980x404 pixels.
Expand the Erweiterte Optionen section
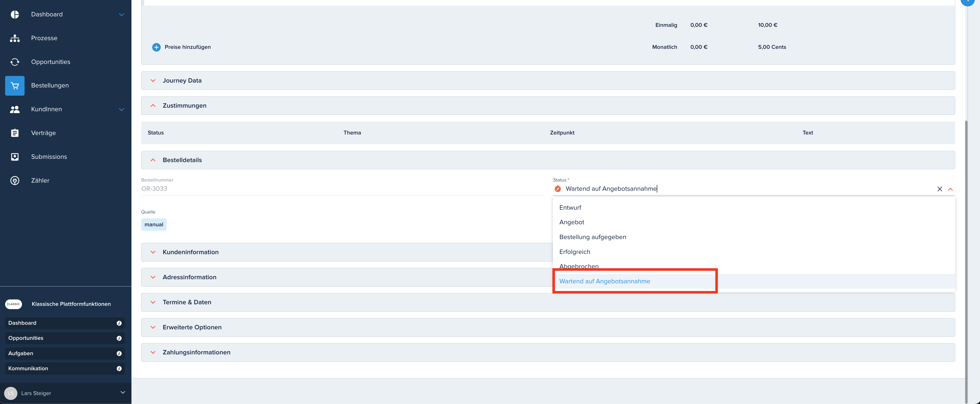153,328
